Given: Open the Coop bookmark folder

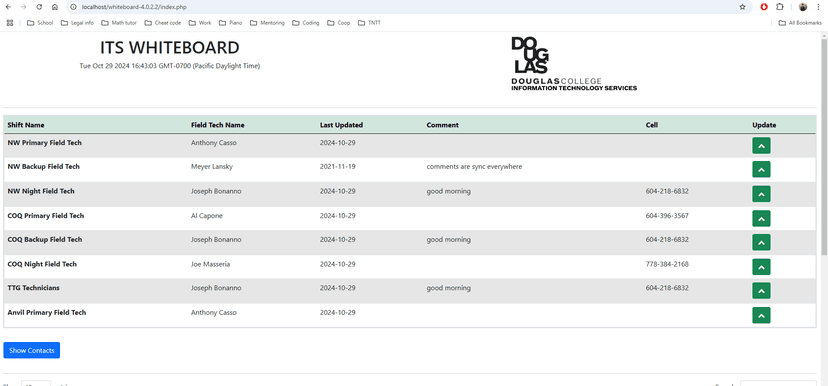Looking at the screenshot, I should pyautogui.click(x=338, y=23).
